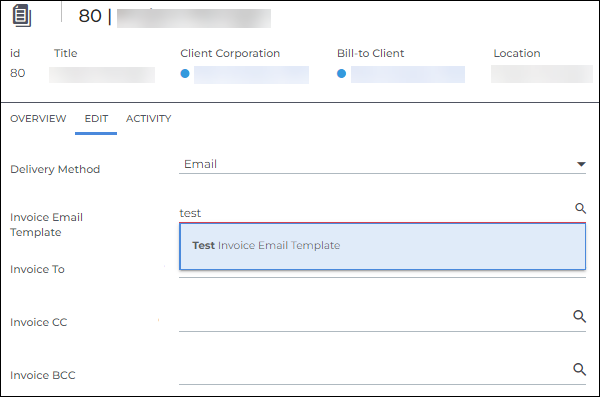Viewport: 600px width, 397px height.
Task: Click the id value 80 under id column
Action: pyautogui.click(x=18, y=73)
